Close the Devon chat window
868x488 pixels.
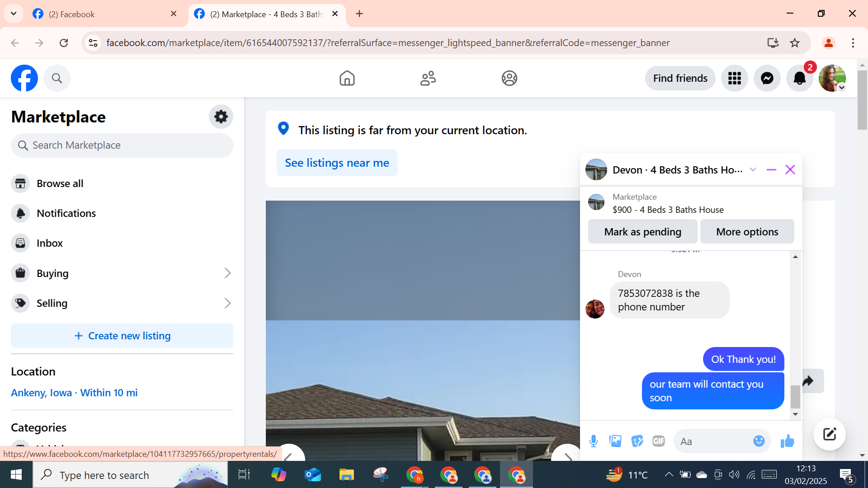pos(790,170)
